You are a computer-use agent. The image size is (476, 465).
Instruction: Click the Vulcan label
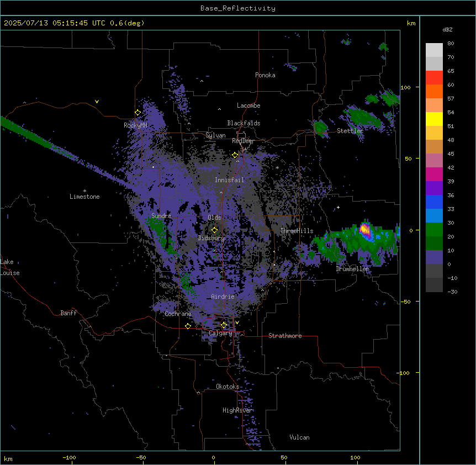(x=300, y=437)
